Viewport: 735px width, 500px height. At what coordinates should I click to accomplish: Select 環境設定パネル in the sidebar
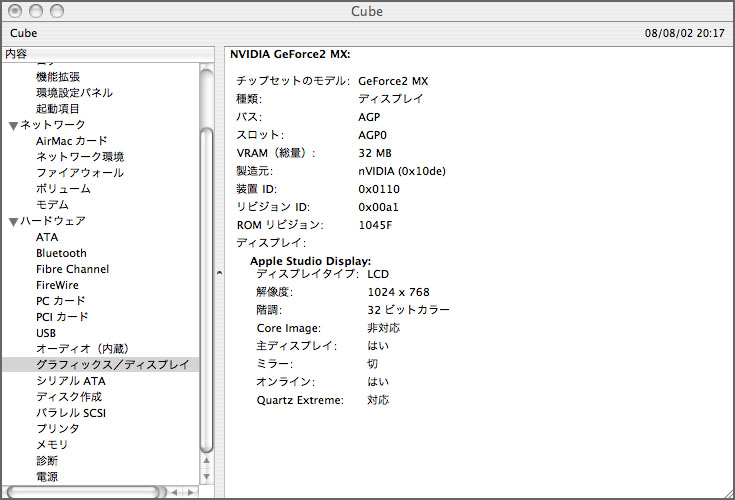(74, 93)
